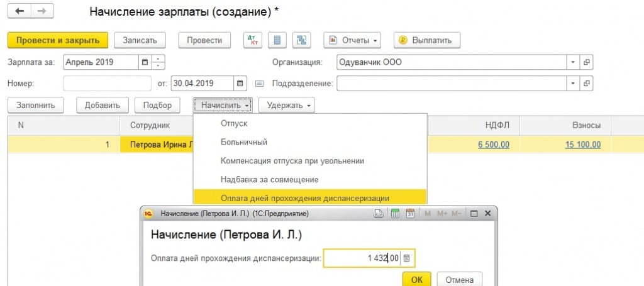
Task: Expand the Подразделение dropdown list
Action: (x=573, y=83)
